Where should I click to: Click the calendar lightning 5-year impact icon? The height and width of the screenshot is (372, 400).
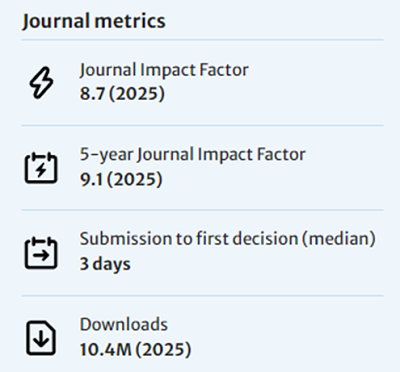[41, 168]
